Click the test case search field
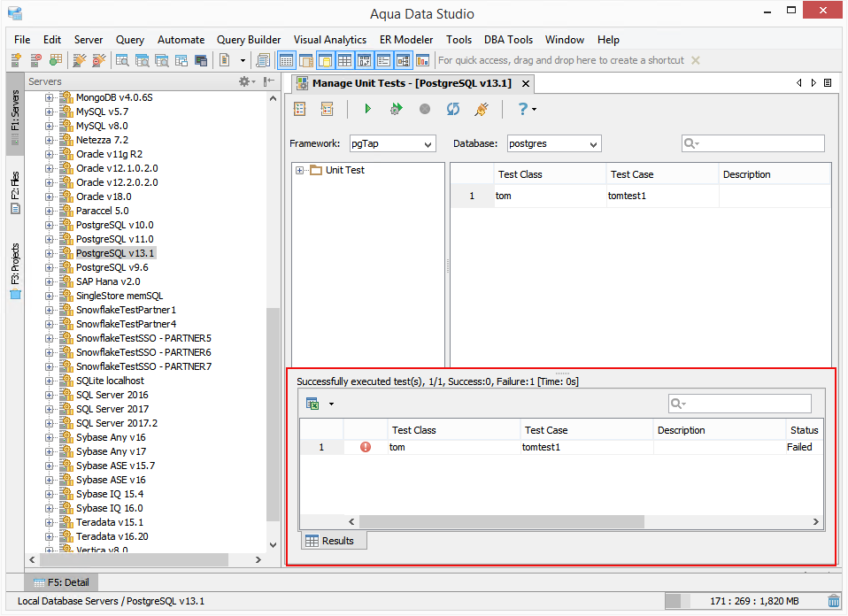The image size is (848, 616). 752,143
